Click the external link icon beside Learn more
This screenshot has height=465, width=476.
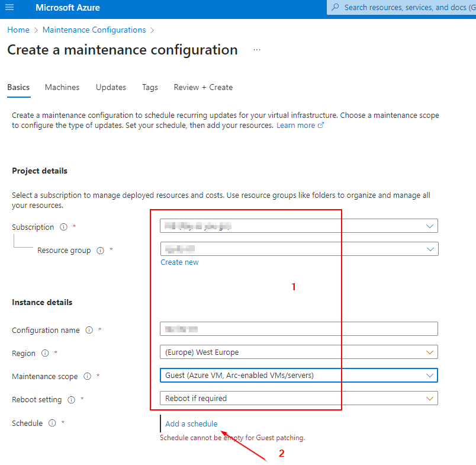pos(321,125)
